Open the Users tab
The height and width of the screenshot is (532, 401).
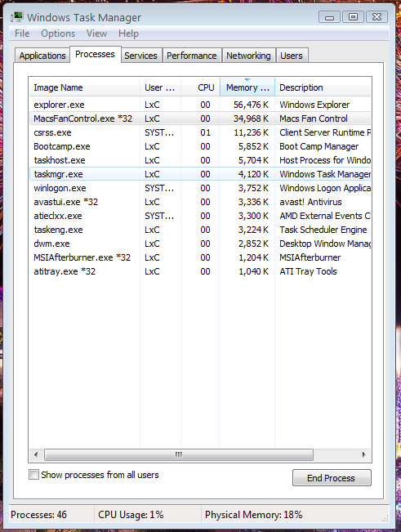click(x=292, y=56)
